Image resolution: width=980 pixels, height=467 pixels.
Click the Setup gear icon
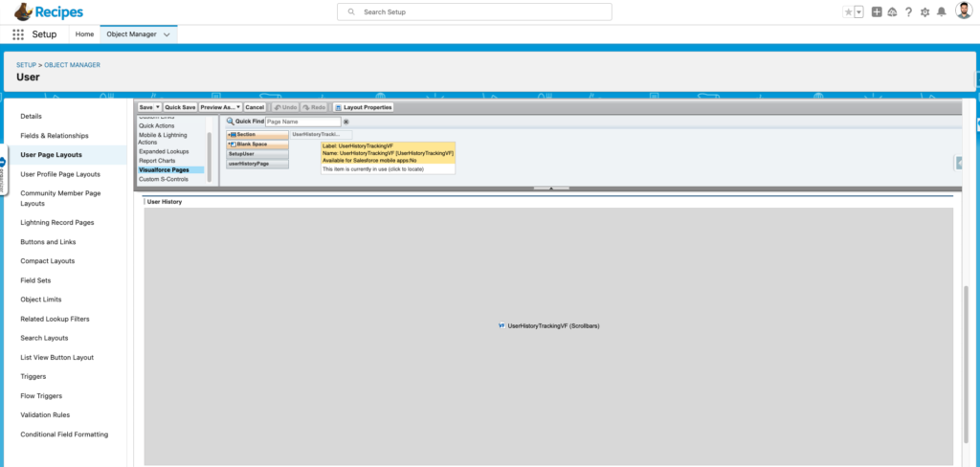pyautogui.click(x=924, y=11)
